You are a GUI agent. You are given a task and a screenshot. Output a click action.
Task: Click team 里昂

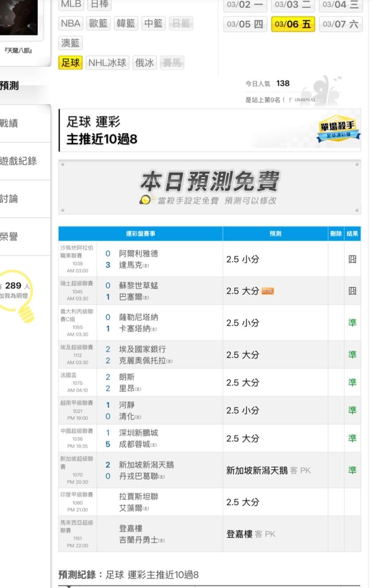point(127,388)
